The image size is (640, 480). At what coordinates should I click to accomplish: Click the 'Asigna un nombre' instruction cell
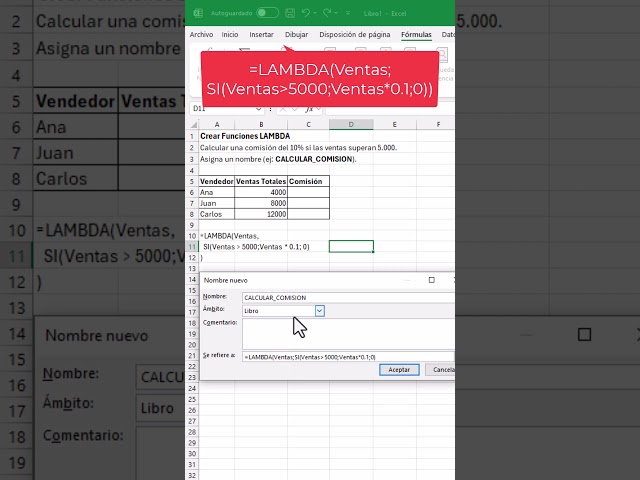coord(278,159)
